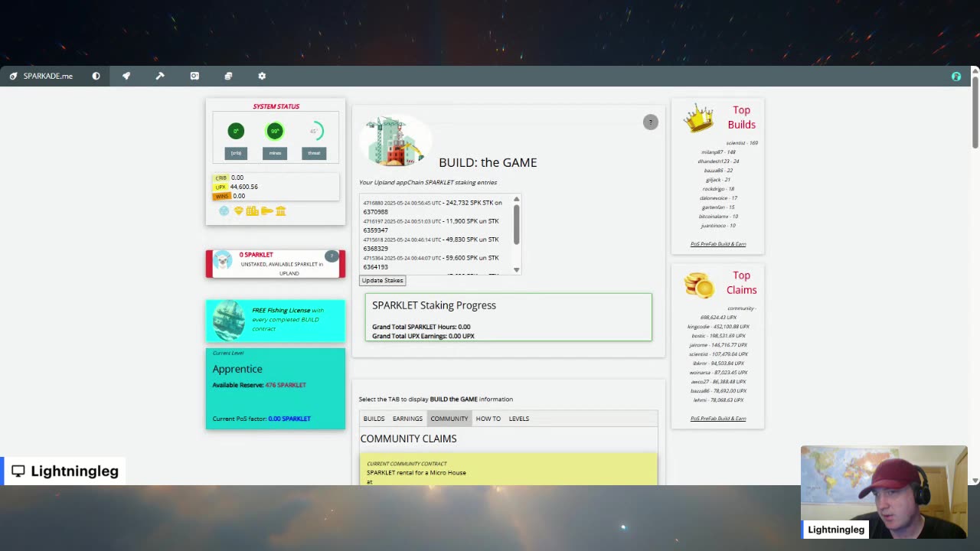Click Update Stakes button
The image size is (980, 551).
(382, 280)
